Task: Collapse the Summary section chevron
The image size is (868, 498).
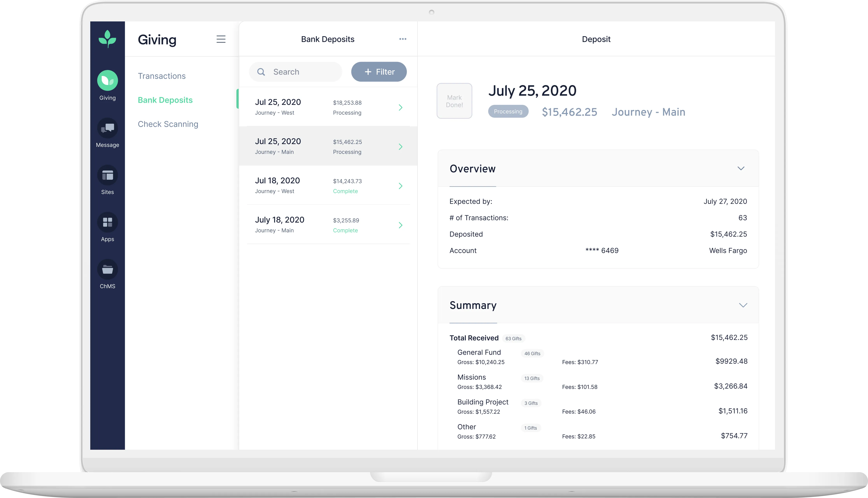Action: [x=743, y=305]
